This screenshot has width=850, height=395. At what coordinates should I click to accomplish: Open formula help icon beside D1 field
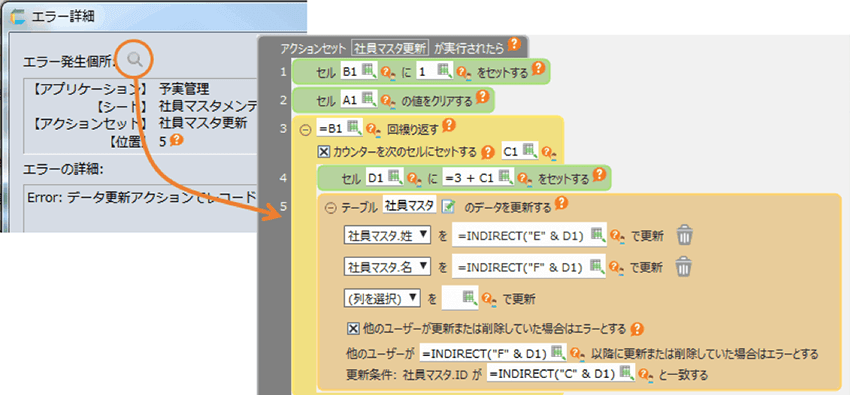pyautogui.click(x=414, y=178)
